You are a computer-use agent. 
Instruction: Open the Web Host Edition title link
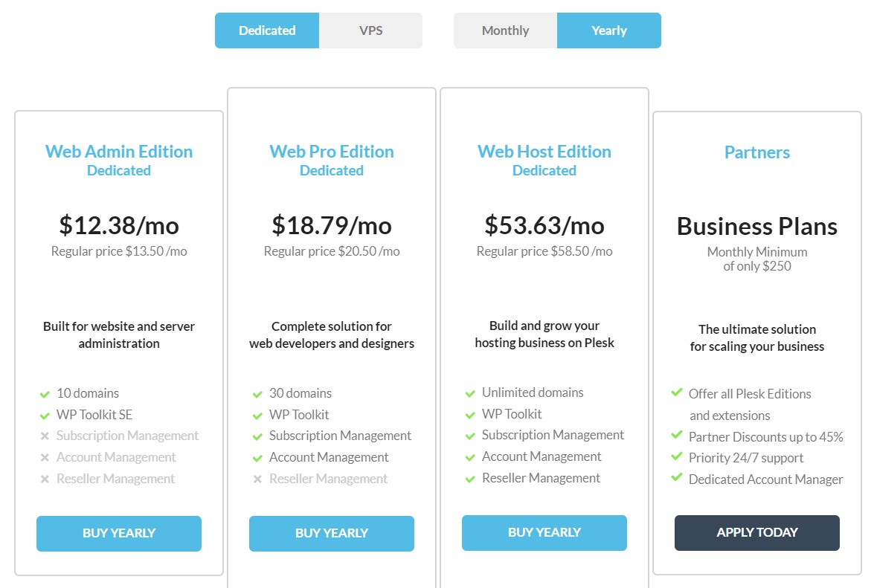(544, 152)
